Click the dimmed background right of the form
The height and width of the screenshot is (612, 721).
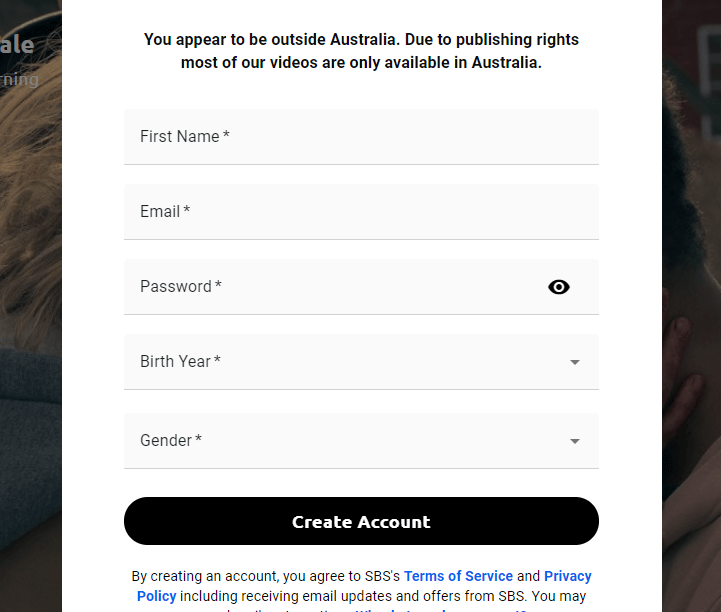click(x=692, y=306)
